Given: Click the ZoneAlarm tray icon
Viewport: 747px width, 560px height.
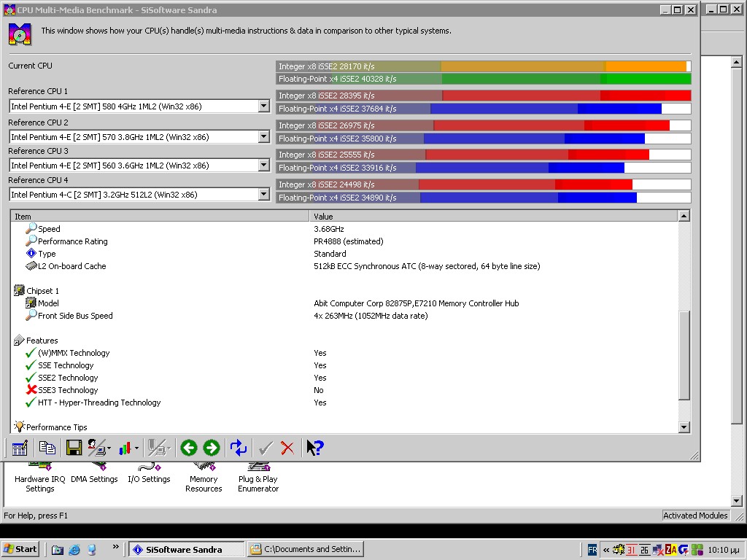Looking at the screenshot, I should (x=670, y=550).
